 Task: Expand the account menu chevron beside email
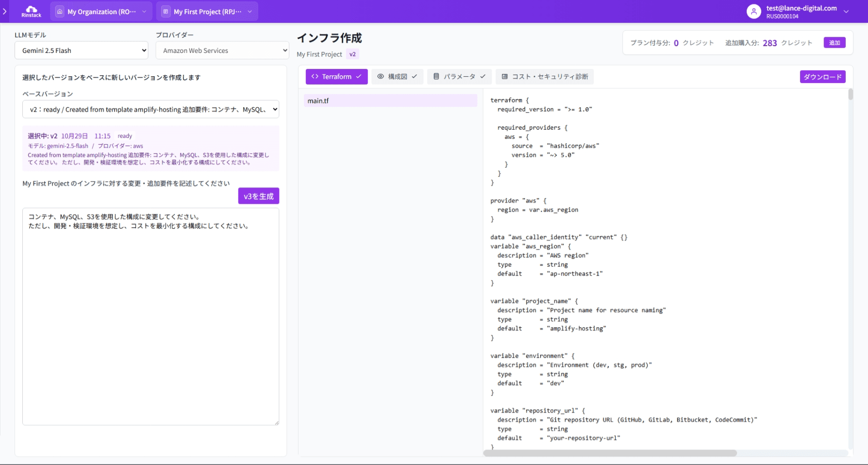coord(846,12)
